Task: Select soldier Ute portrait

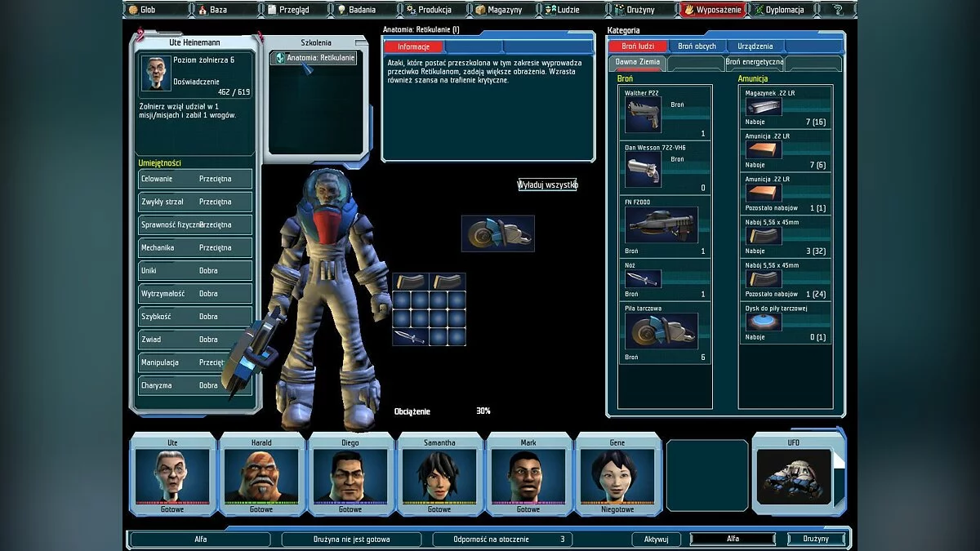Action: [x=171, y=476]
